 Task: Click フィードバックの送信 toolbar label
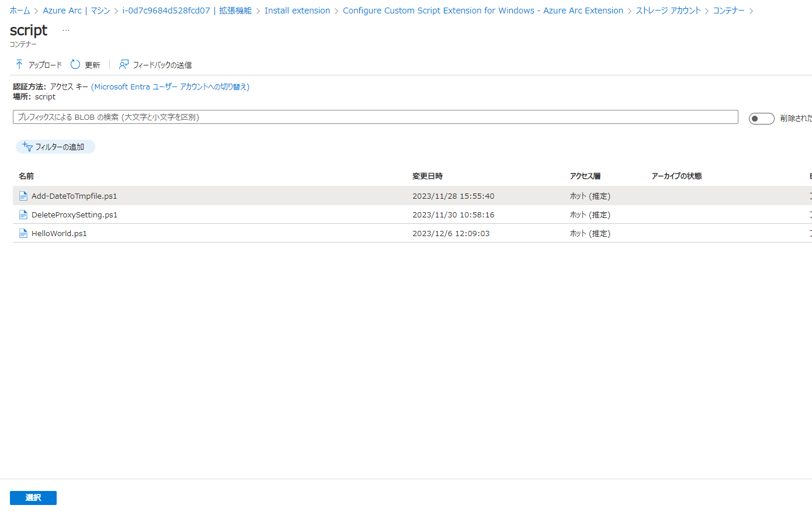coord(162,65)
